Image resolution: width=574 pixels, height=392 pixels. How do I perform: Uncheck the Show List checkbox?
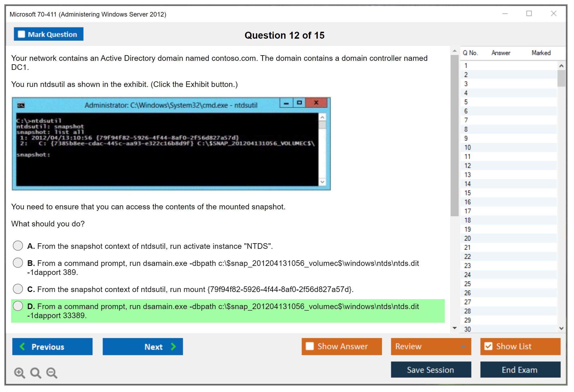click(x=488, y=346)
